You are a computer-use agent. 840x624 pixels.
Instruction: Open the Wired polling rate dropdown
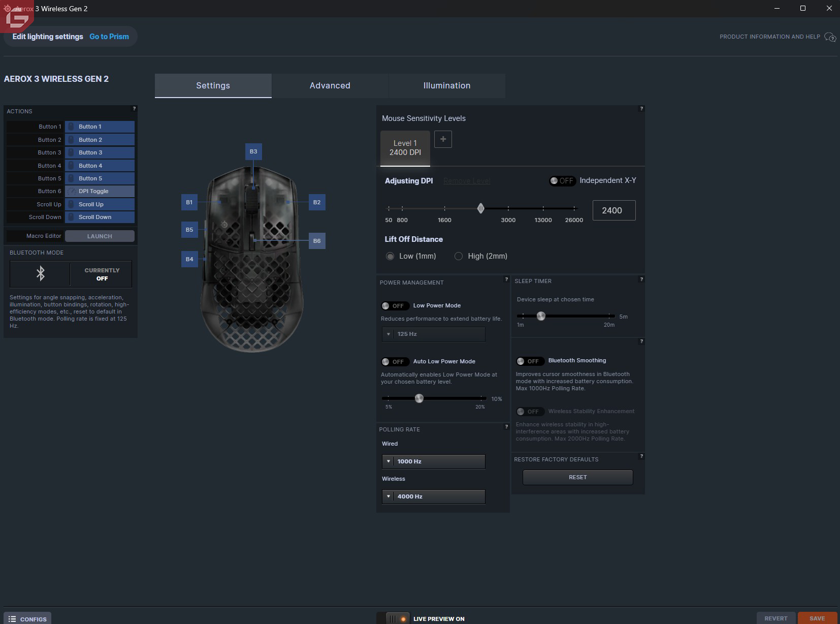pyautogui.click(x=434, y=461)
